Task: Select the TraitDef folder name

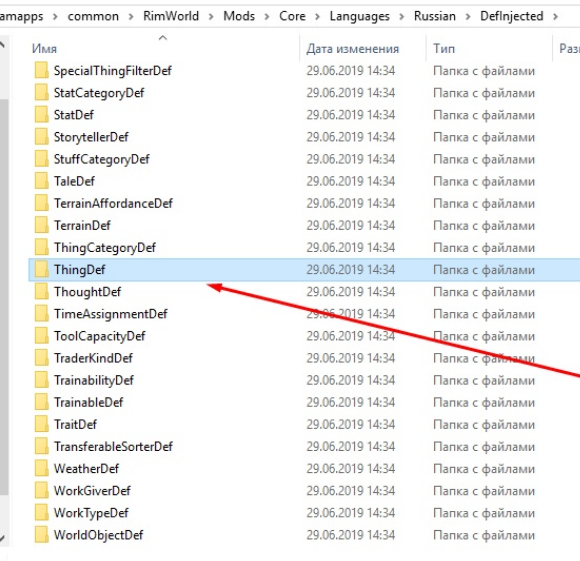Action: tap(75, 424)
